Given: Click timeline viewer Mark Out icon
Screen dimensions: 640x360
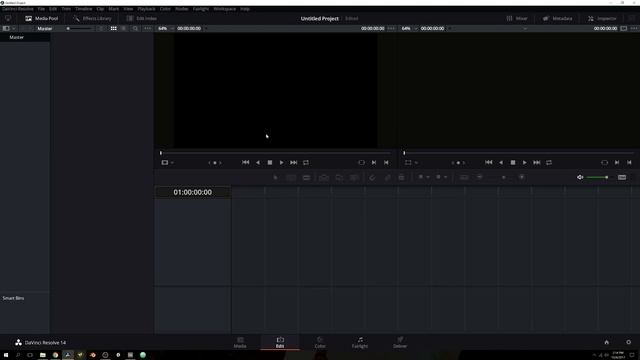Looking at the screenshot, I should pos(629,162).
